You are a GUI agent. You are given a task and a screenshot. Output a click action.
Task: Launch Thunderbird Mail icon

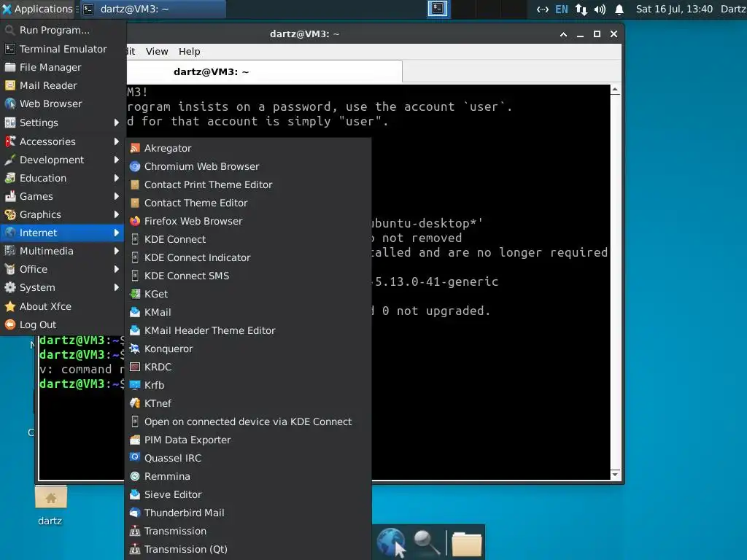[135, 513]
